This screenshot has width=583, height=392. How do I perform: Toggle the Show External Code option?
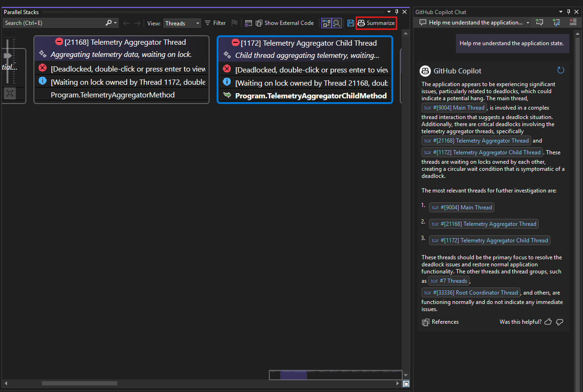point(284,23)
